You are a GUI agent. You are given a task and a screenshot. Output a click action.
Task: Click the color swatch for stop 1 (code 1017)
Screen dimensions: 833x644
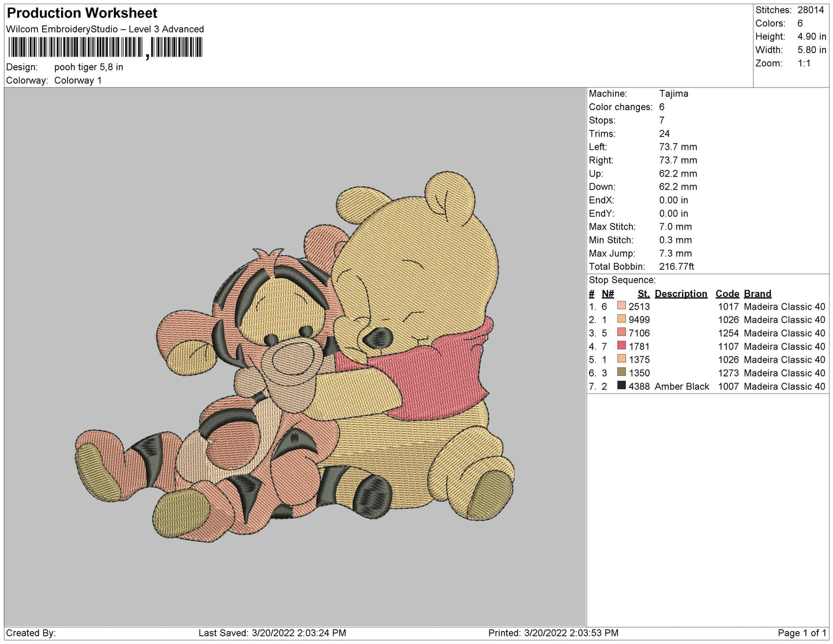[x=621, y=306]
